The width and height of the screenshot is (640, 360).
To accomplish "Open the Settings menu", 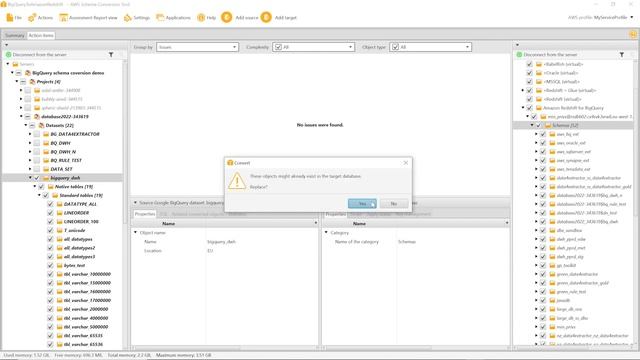I will [x=137, y=18].
